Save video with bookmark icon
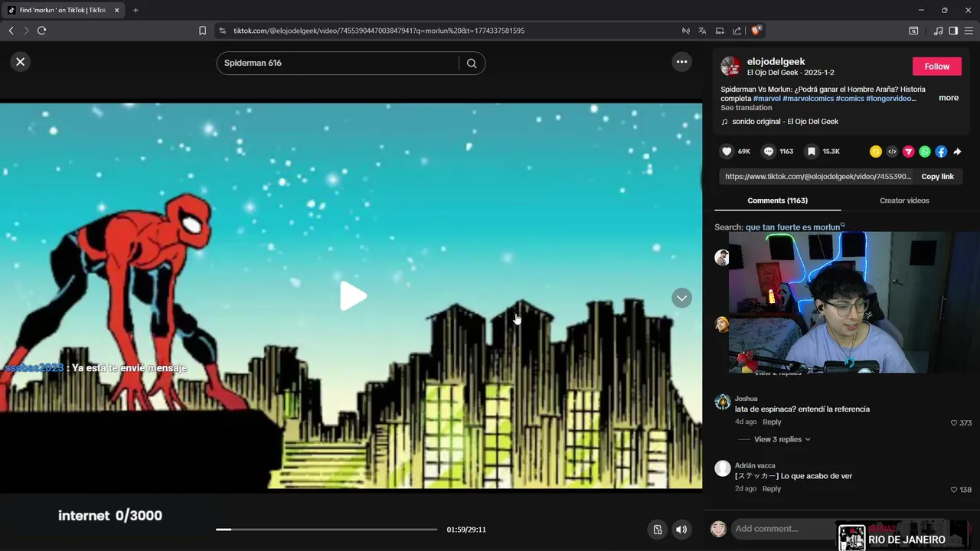Viewport: 980px width, 551px height. [x=812, y=152]
